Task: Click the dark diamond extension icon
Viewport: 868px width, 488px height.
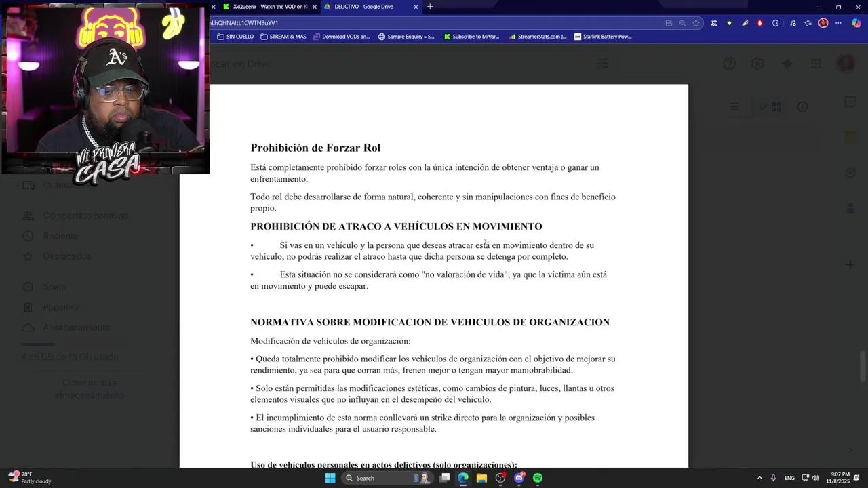Action: (x=729, y=23)
